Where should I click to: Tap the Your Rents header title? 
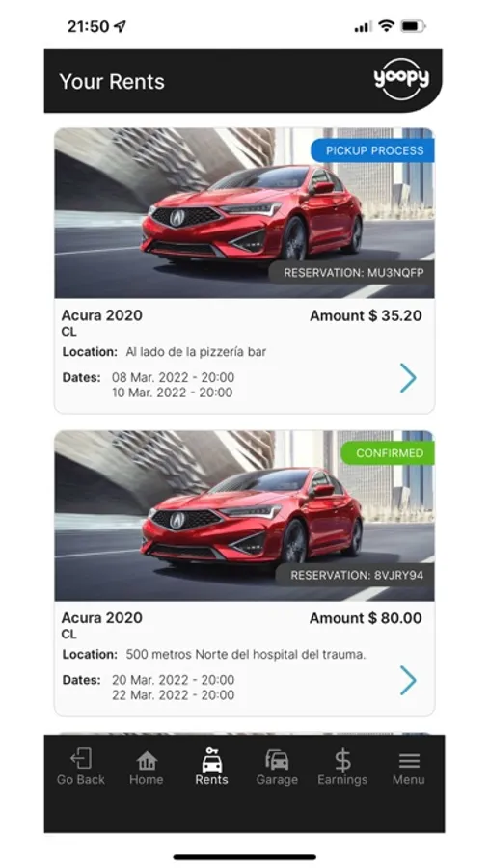(112, 82)
